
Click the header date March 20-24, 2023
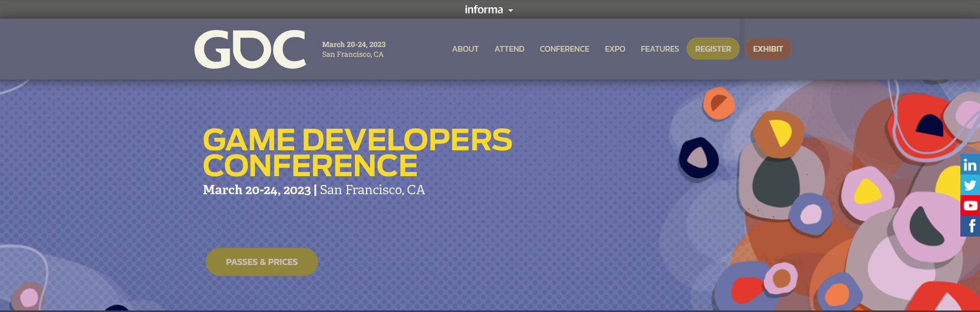pyautogui.click(x=354, y=44)
